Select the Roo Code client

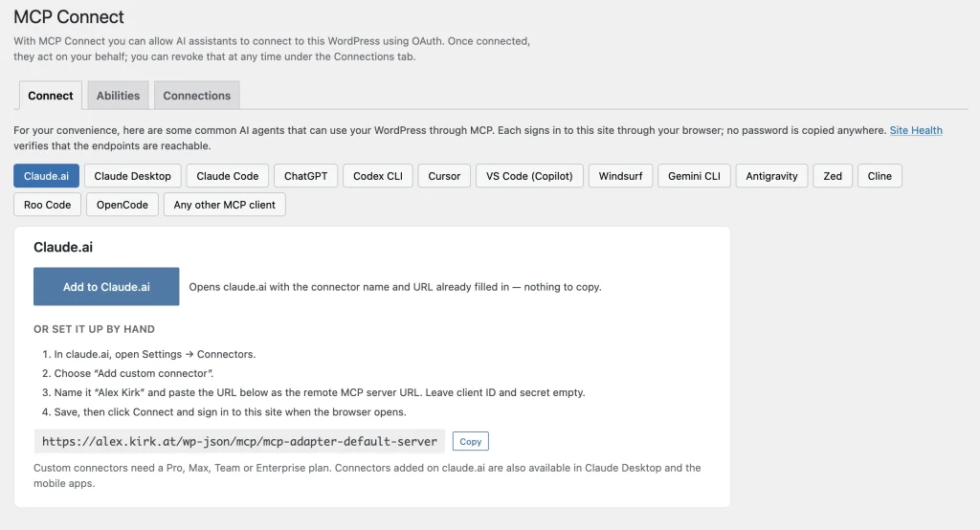48,205
